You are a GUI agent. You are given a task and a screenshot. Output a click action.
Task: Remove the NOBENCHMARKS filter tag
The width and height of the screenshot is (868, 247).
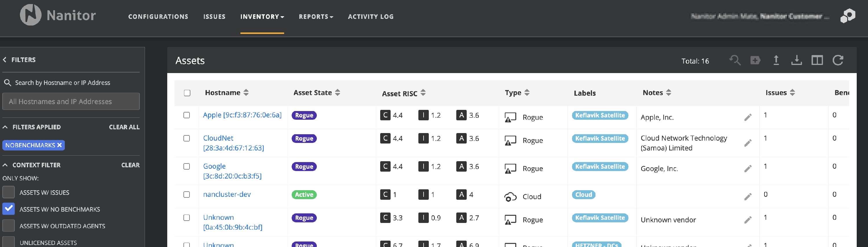point(60,145)
